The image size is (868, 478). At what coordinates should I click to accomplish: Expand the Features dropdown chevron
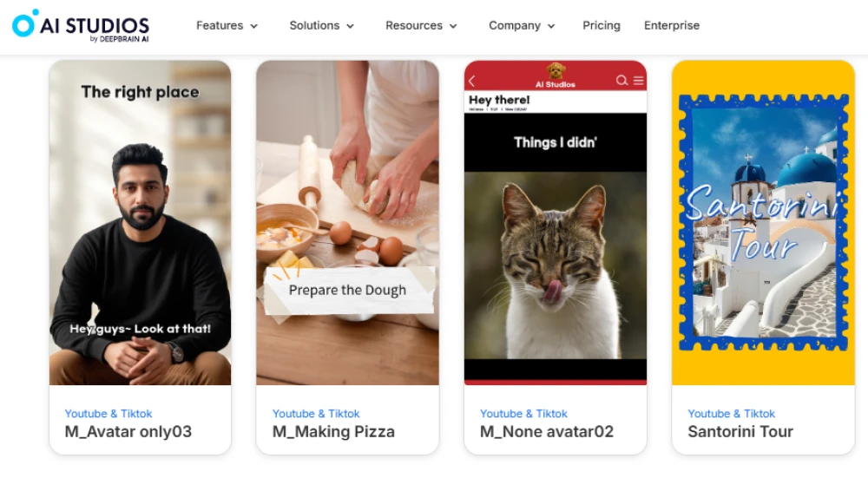[254, 26]
